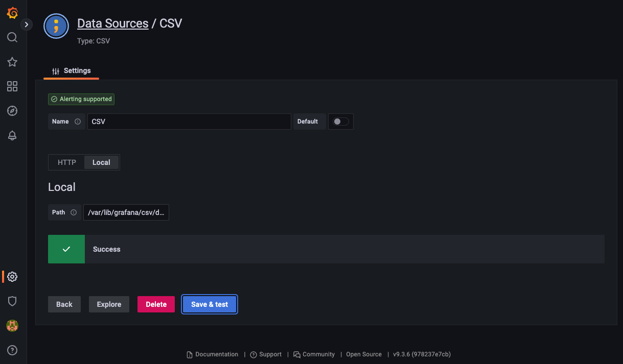Open the Community footer link

[318, 354]
